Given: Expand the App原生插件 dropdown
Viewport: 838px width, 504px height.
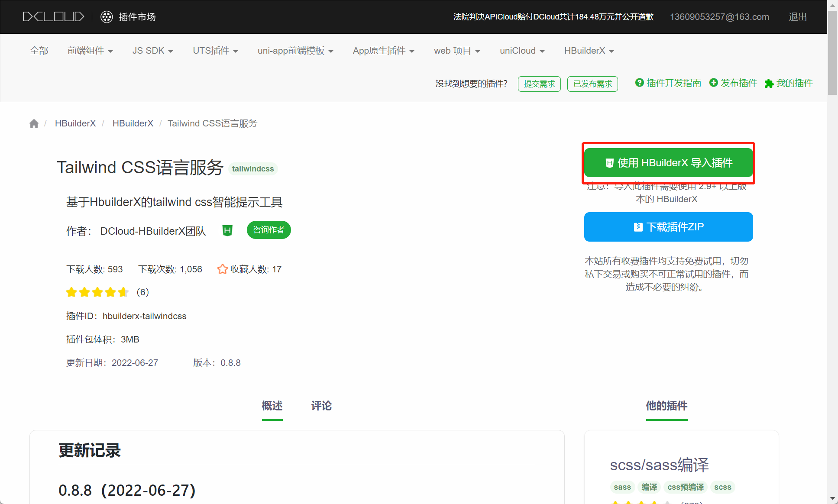Looking at the screenshot, I should pyautogui.click(x=384, y=51).
